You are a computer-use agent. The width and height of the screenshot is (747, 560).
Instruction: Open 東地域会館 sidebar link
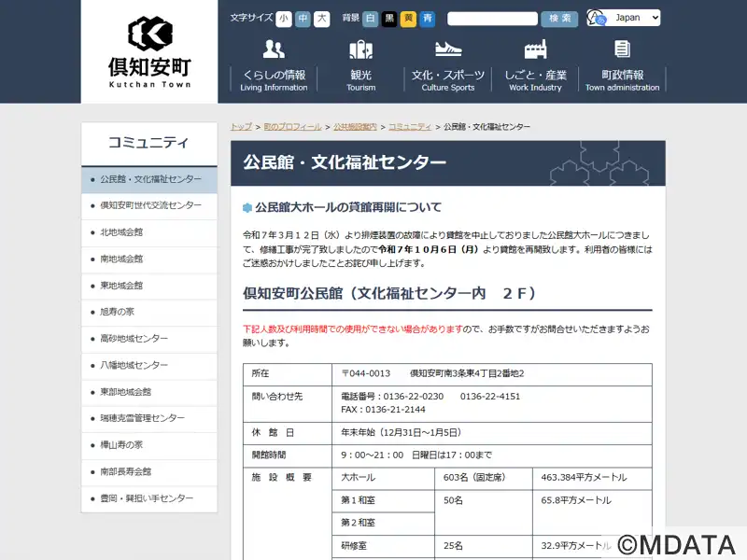click(149, 286)
